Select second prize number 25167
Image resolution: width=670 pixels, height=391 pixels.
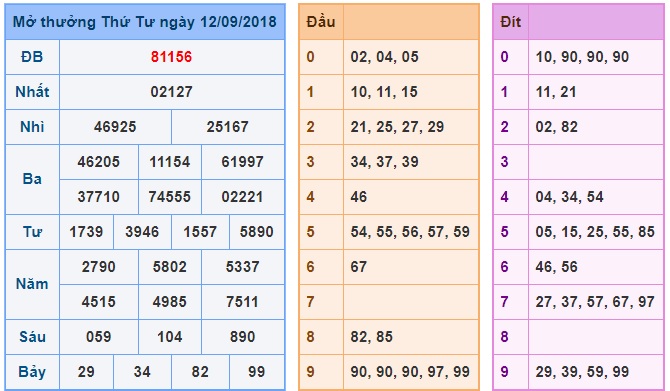click(x=227, y=127)
